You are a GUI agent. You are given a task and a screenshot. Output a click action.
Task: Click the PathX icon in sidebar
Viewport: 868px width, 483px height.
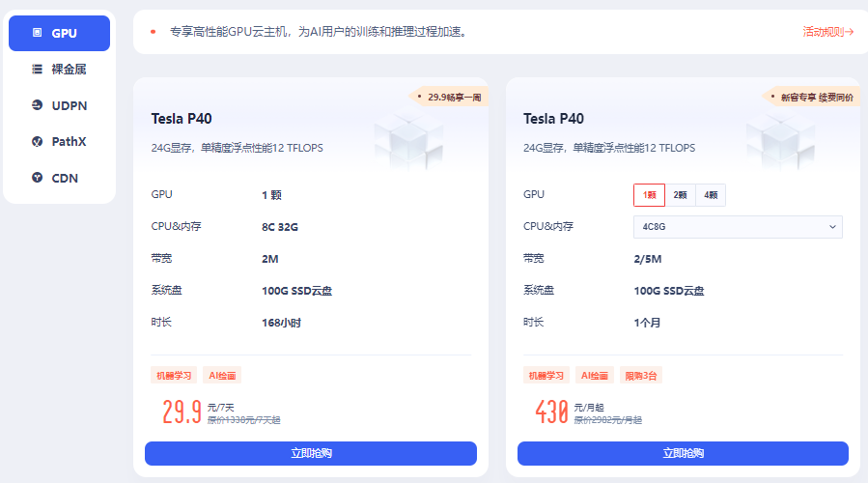[x=37, y=142]
